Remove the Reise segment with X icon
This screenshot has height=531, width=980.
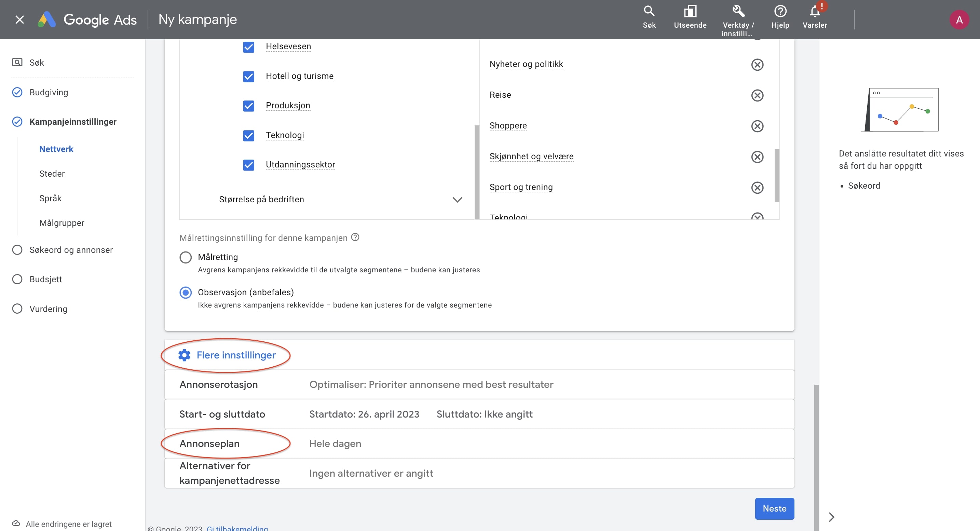pos(757,95)
